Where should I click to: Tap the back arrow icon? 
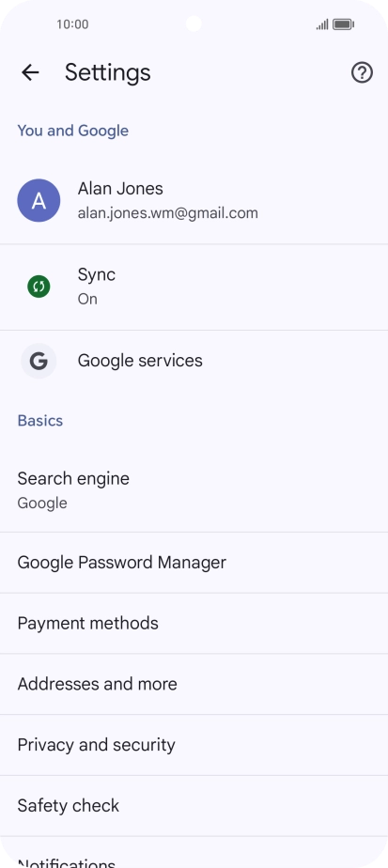pos(30,72)
